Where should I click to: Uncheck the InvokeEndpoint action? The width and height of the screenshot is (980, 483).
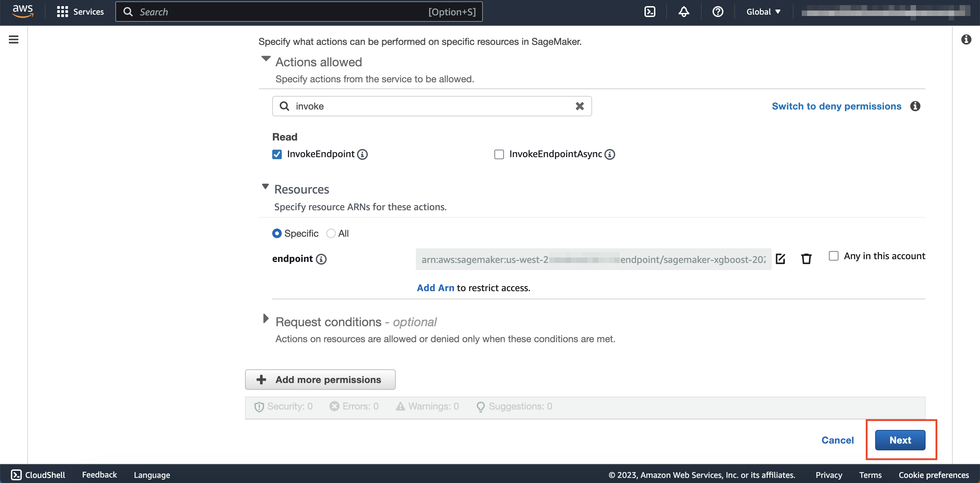(277, 154)
